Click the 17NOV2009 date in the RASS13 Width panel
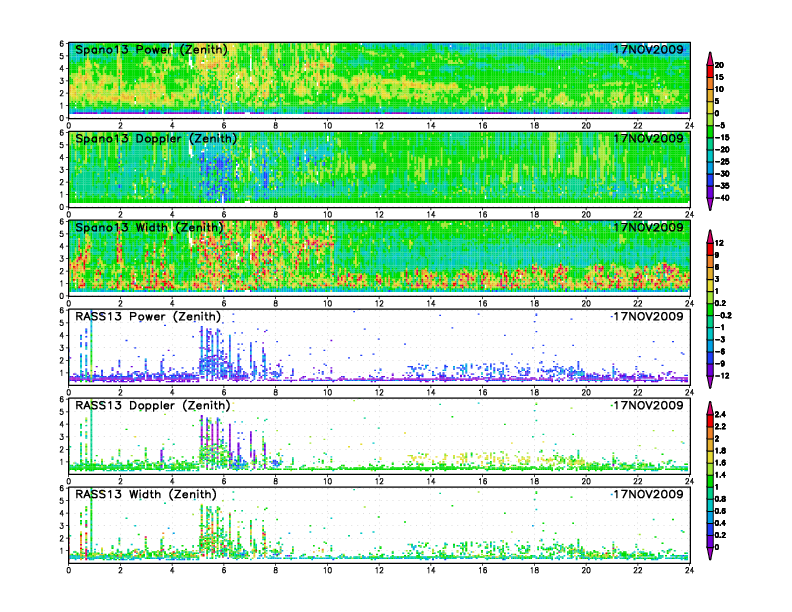 pos(648,494)
